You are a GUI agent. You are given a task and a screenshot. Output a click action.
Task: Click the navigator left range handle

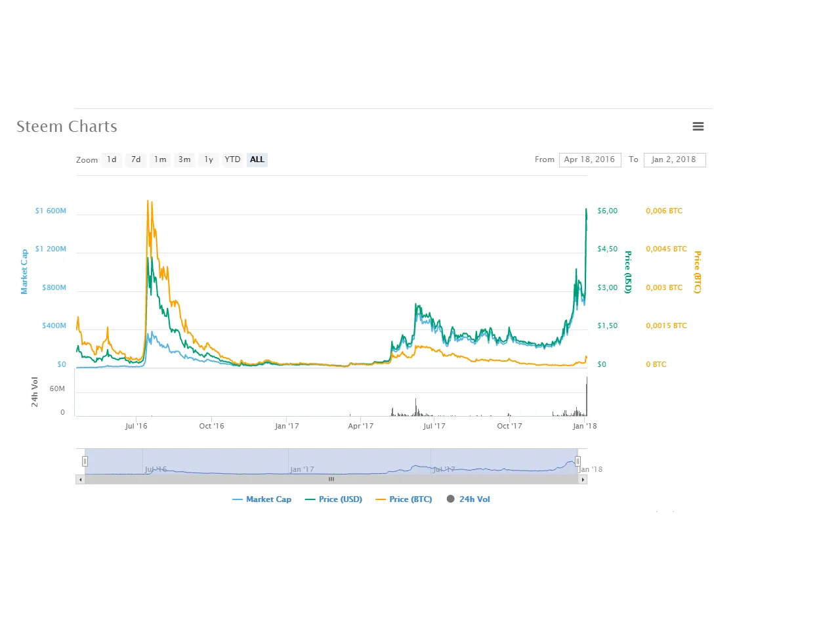(x=85, y=461)
